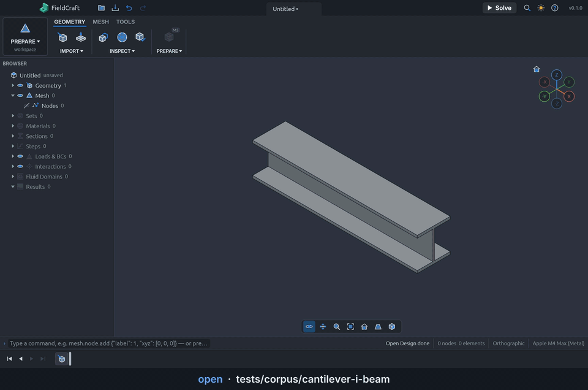
Task: Click the home view icon in view toolbar
Action: coord(364,327)
